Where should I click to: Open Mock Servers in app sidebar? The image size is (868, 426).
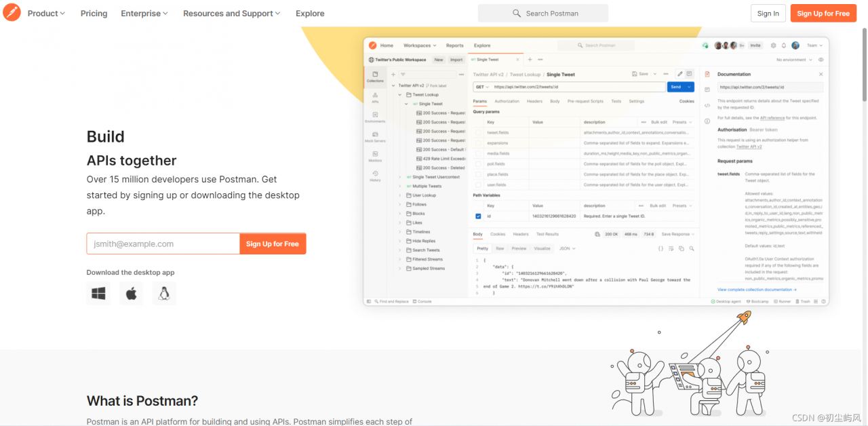coord(375,136)
